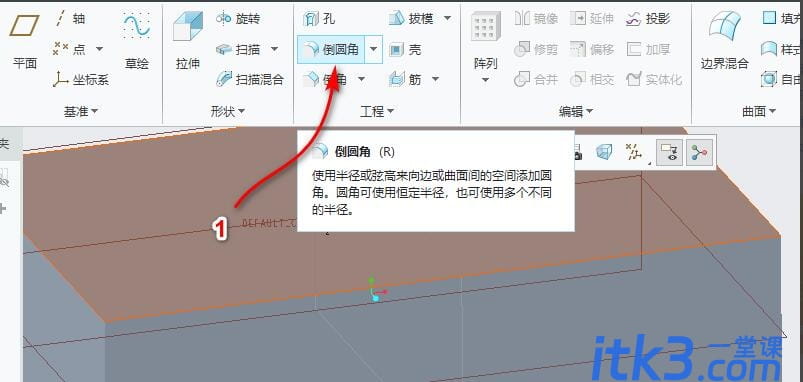Apply 加厚 thicken tool
803x382 pixels.
pos(648,50)
